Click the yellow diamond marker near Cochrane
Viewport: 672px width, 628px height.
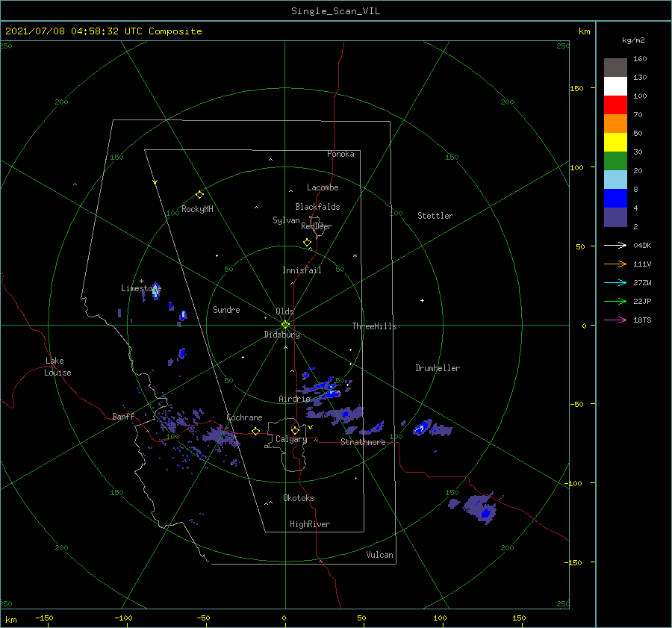255,432
